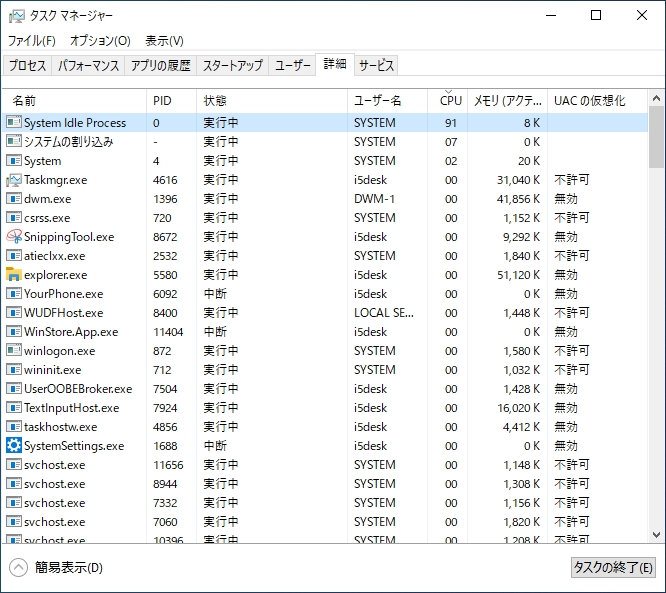This screenshot has width=666, height=593.
Task: Click the atieclxx.exe process icon
Action: 14,256
